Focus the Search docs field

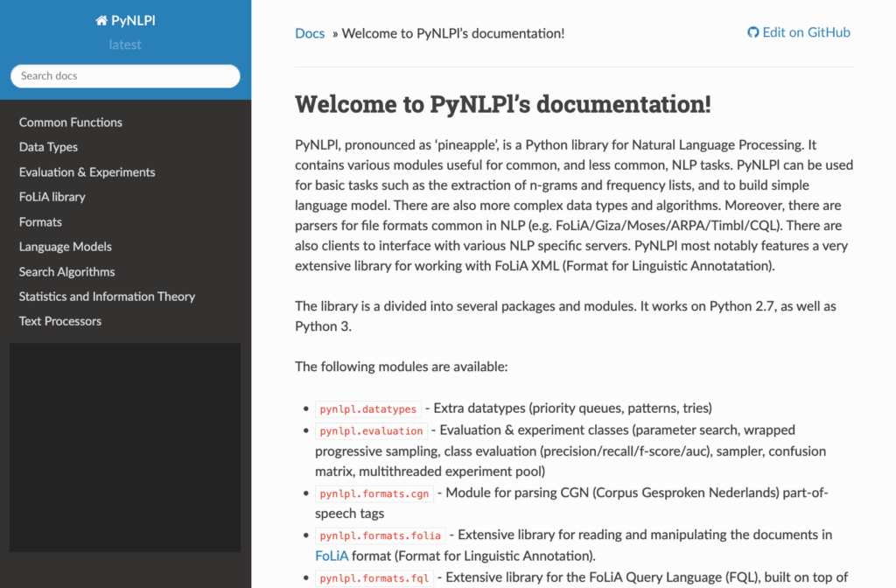(125, 76)
